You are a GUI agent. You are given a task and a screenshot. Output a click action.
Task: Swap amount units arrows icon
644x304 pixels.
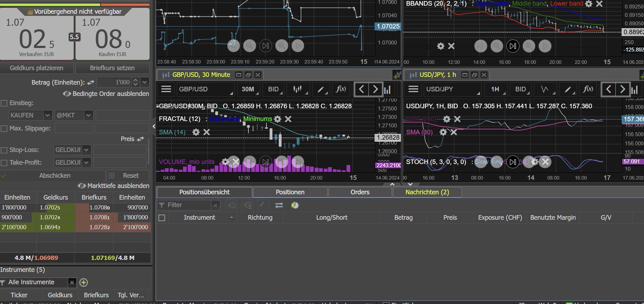91,83
